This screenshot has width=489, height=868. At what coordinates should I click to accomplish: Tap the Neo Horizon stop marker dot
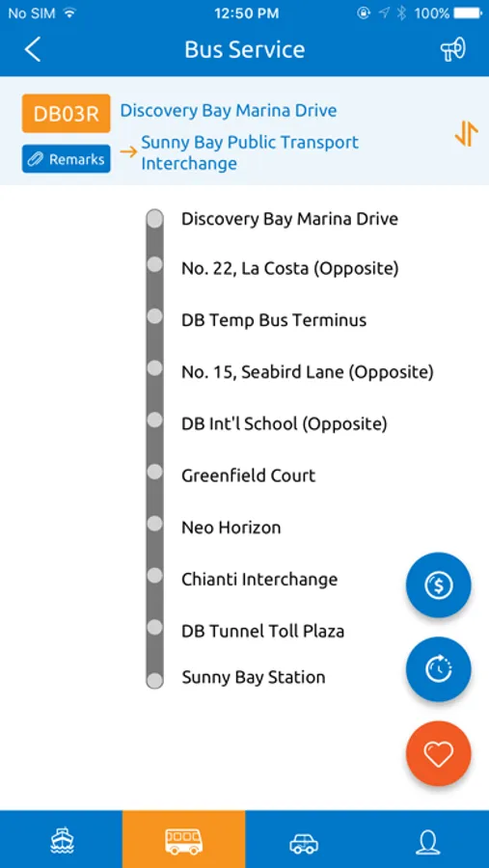(x=155, y=523)
